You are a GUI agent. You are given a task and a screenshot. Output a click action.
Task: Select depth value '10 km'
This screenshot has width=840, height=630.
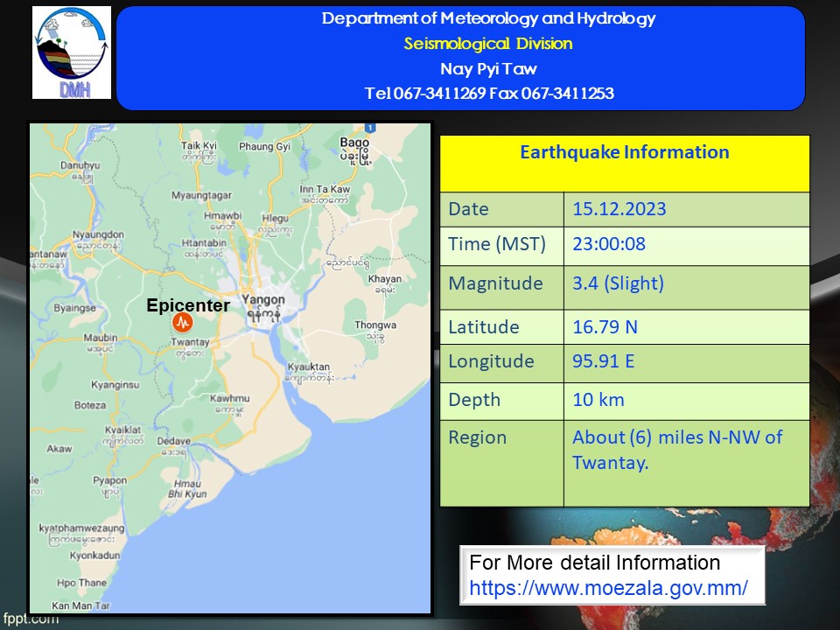598,400
